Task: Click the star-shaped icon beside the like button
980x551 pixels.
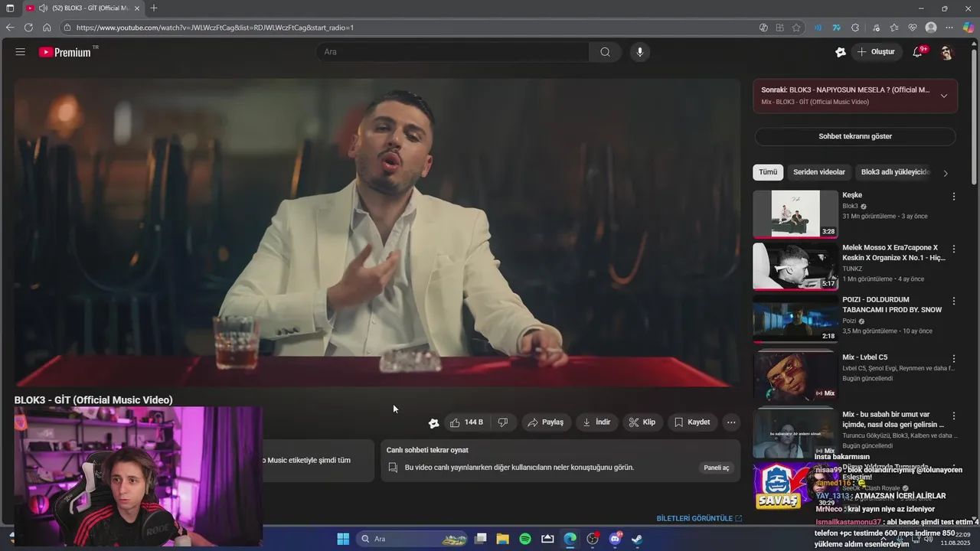Action: pos(433,423)
